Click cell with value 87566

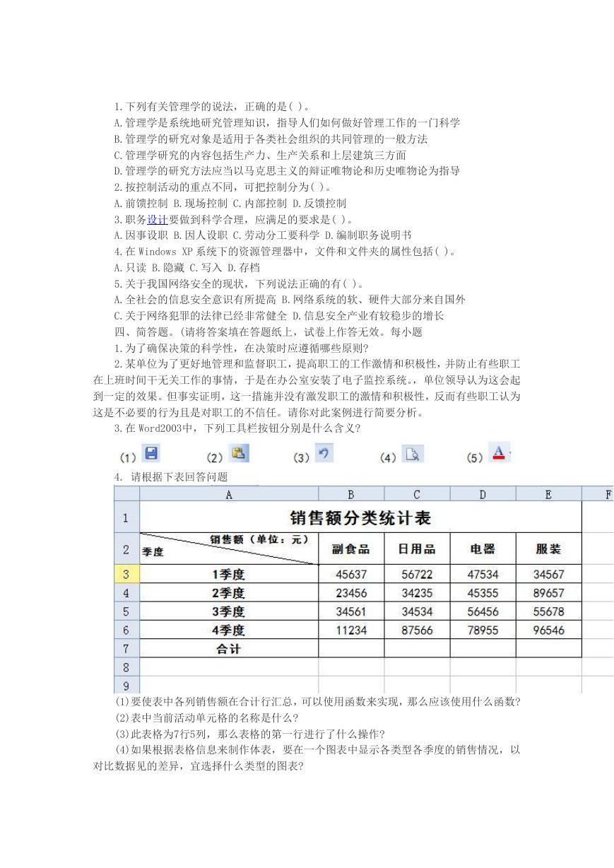(x=417, y=630)
